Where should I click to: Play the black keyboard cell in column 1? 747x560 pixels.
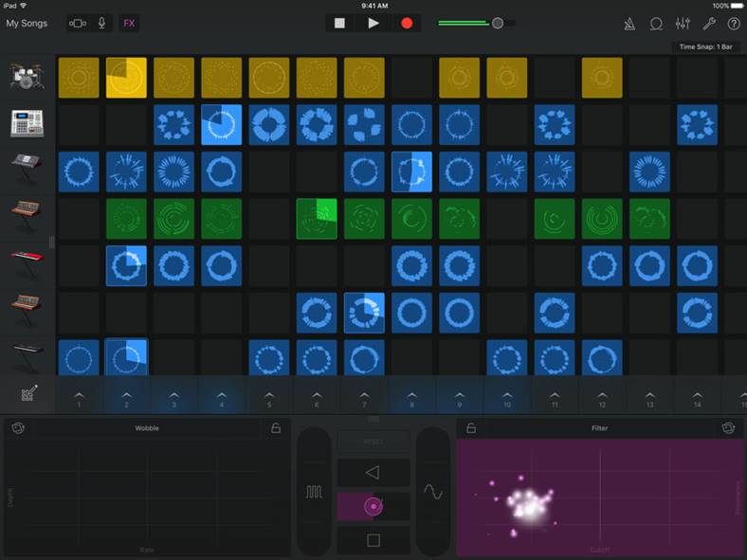[79, 357]
